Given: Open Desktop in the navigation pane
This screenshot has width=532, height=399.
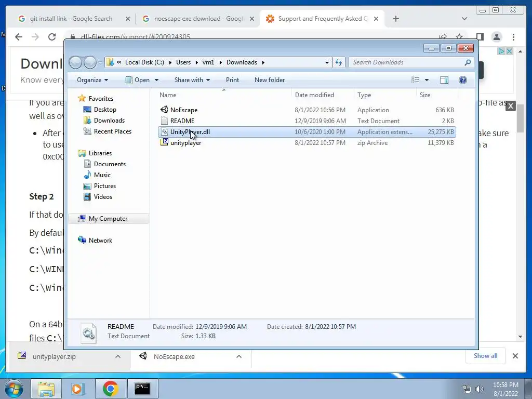Looking at the screenshot, I should pyautogui.click(x=105, y=110).
